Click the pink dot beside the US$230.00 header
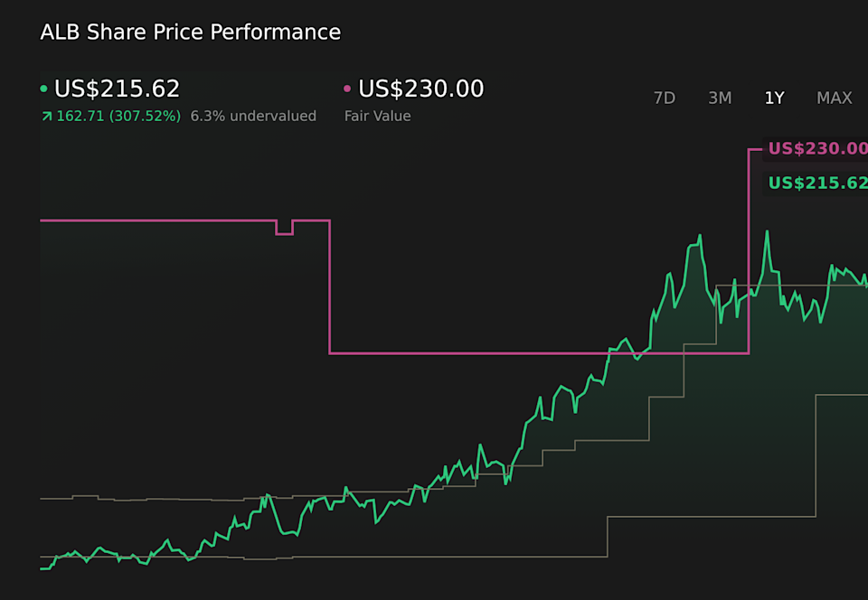The height and width of the screenshot is (600, 868). (x=347, y=89)
